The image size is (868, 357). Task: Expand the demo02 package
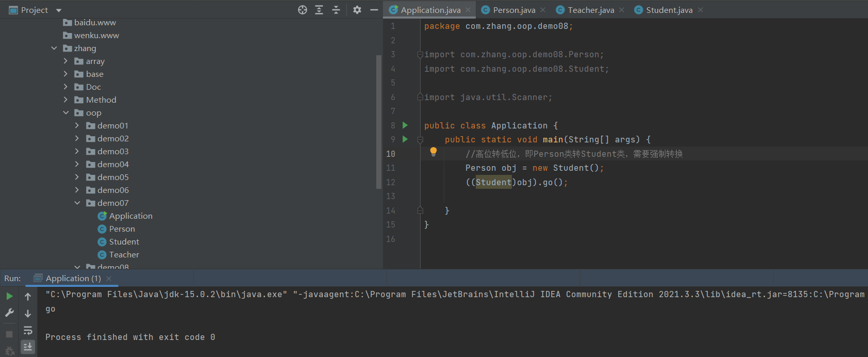tap(77, 138)
